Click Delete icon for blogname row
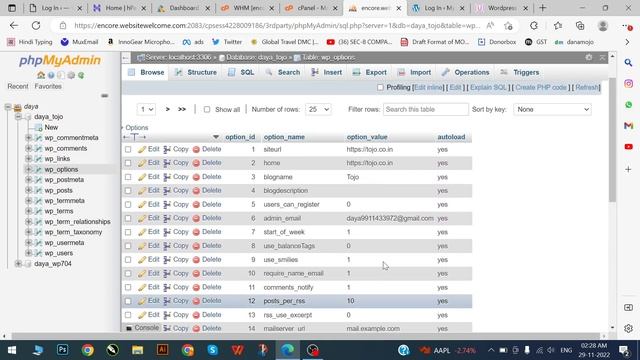640x360 pixels. tap(196, 177)
